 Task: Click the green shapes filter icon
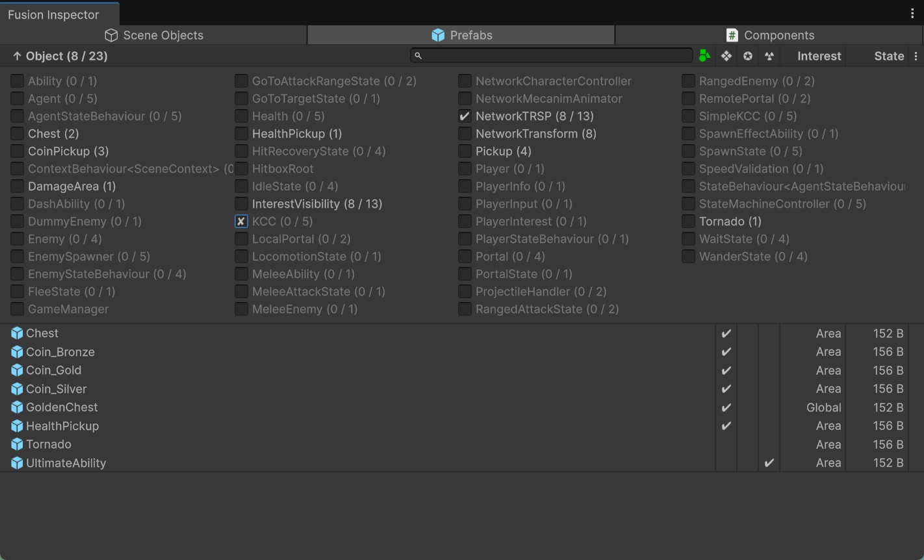704,56
